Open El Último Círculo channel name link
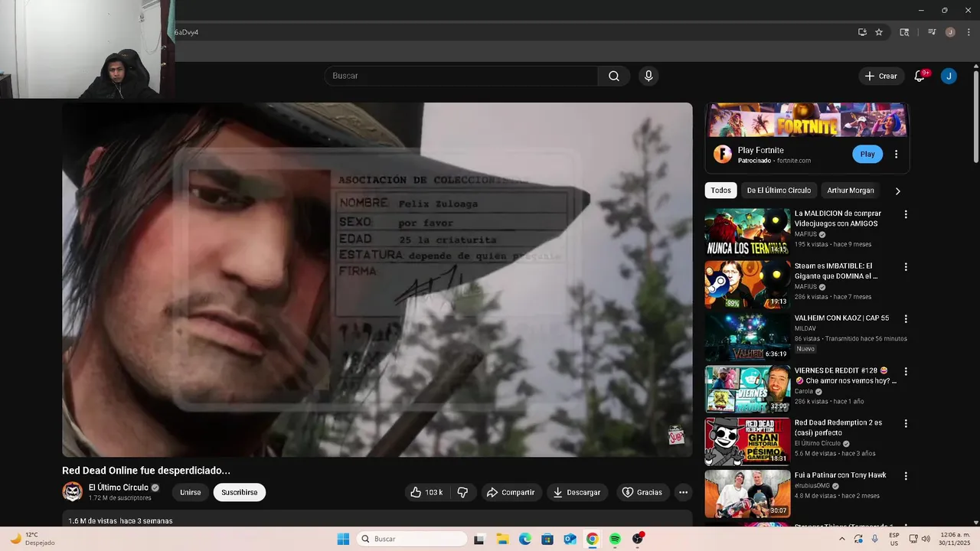980x551 pixels. pyautogui.click(x=119, y=487)
